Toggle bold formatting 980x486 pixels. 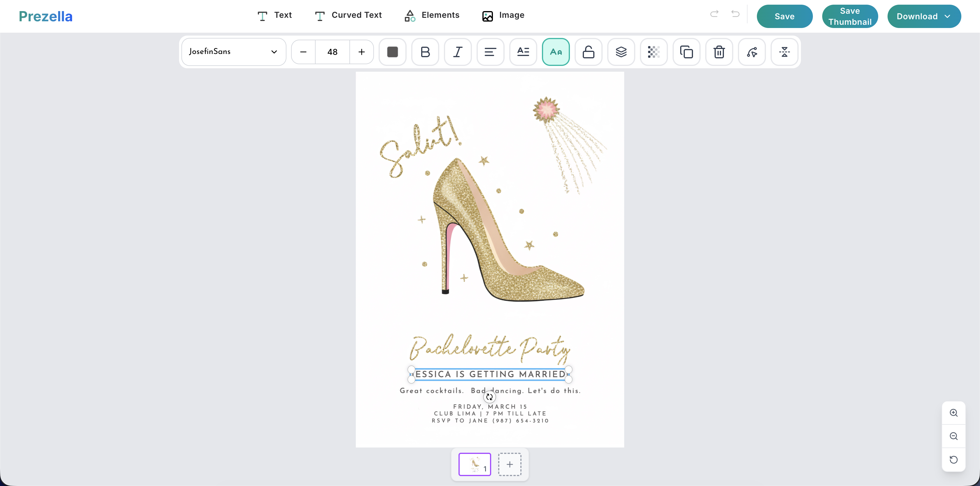click(x=425, y=52)
